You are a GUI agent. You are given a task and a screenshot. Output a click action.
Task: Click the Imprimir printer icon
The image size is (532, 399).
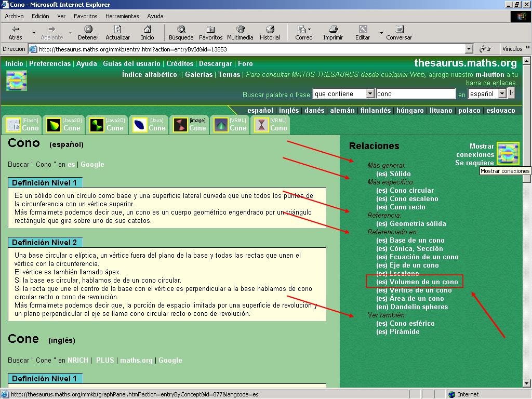tap(333, 30)
